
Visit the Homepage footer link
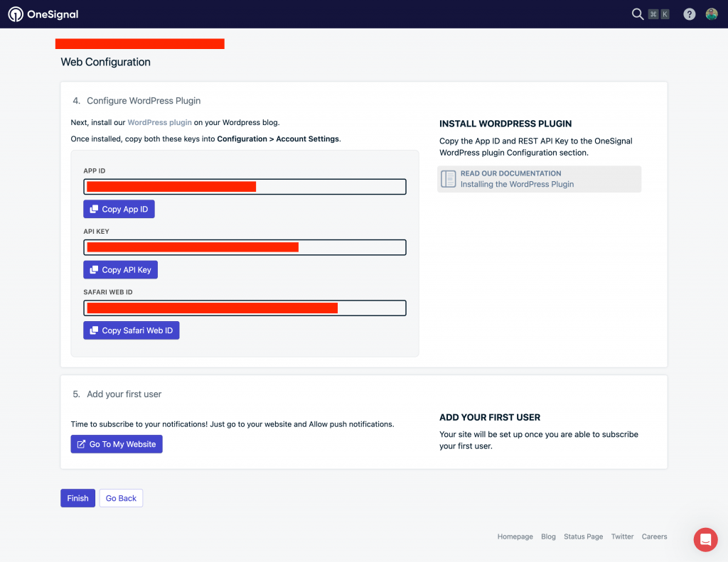click(515, 536)
